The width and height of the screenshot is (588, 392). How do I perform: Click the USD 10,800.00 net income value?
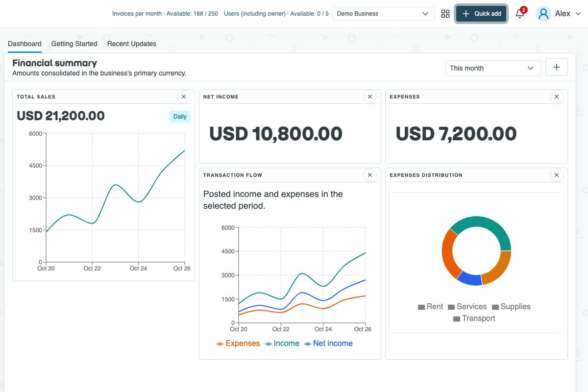click(276, 134)
